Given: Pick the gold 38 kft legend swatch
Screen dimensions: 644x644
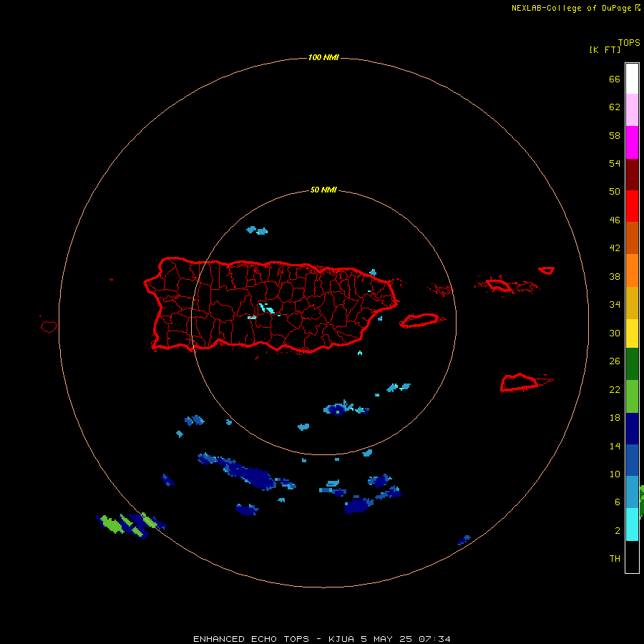Looking at the screenshot, I should 632,303.
